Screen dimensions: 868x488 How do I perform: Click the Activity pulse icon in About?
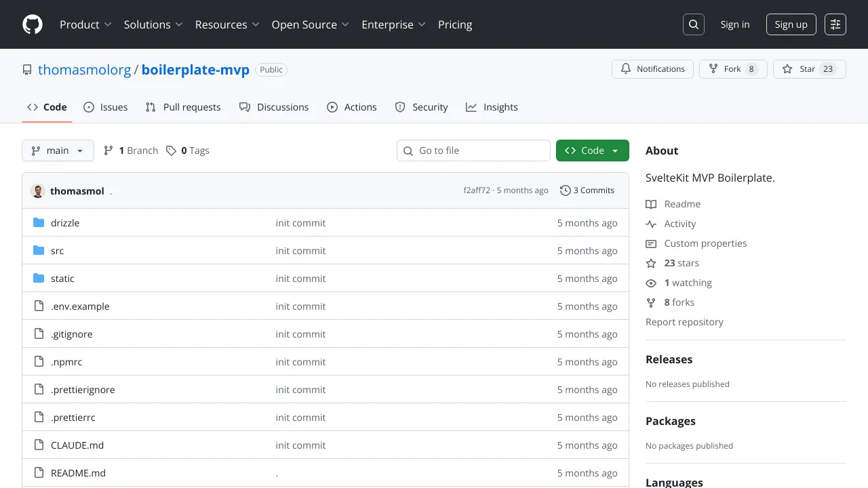(651, 224)
